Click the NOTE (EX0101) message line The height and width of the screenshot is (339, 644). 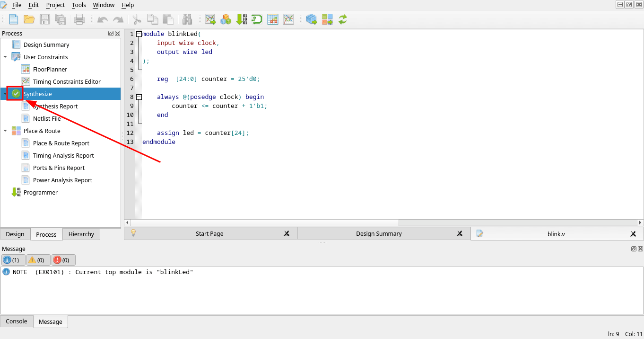click(103, 272)
